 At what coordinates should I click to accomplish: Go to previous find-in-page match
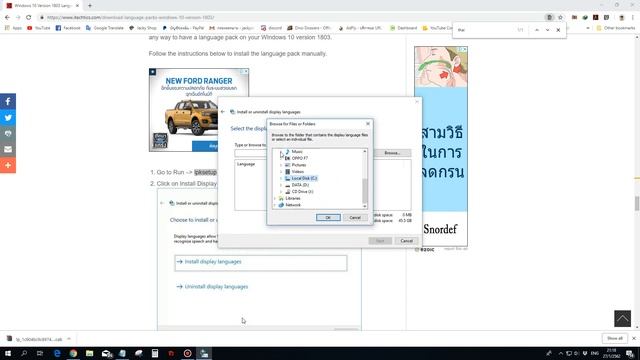pyautogui.click(x=537, y=30)
